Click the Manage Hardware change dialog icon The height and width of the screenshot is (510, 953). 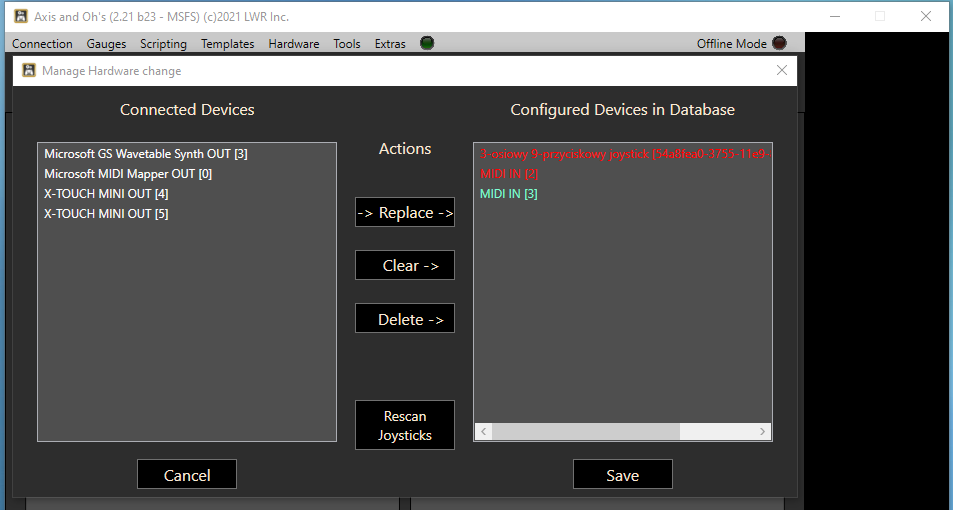point(29,71)
